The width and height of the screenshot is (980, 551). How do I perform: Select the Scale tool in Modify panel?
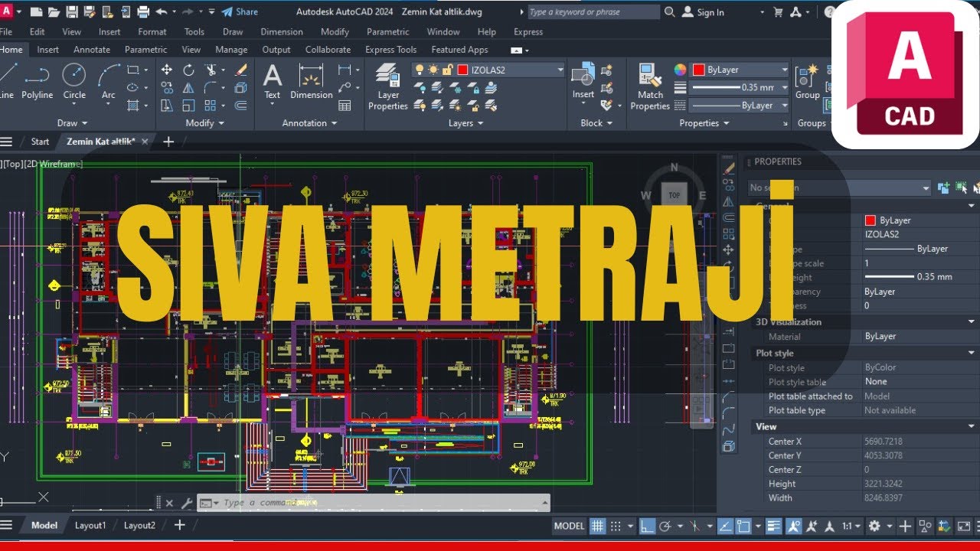click(188, 106)
